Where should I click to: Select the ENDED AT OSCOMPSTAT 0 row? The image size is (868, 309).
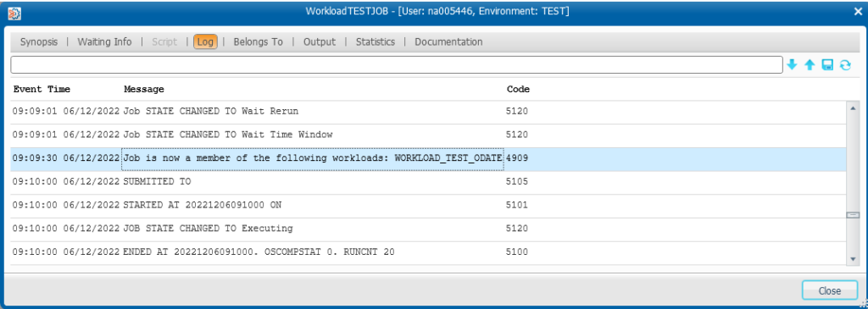tap(428, 252)
